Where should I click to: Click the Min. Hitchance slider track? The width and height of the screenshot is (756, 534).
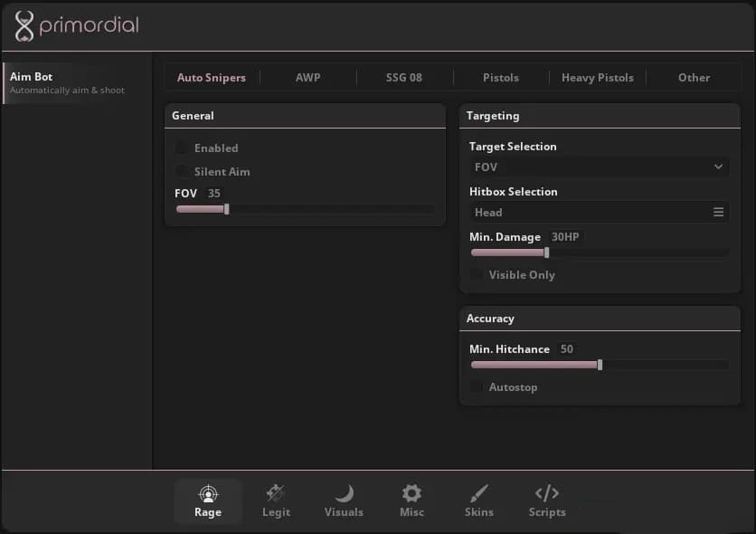point(600,365)
